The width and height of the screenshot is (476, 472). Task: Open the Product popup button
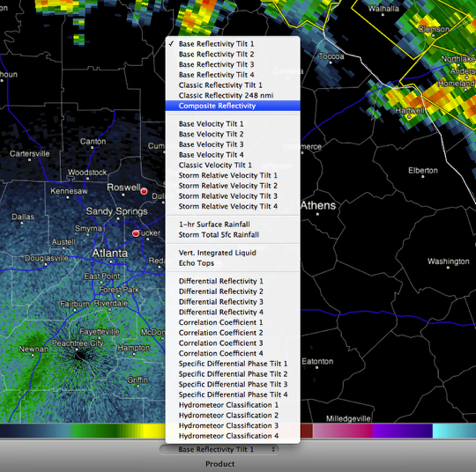219,449
